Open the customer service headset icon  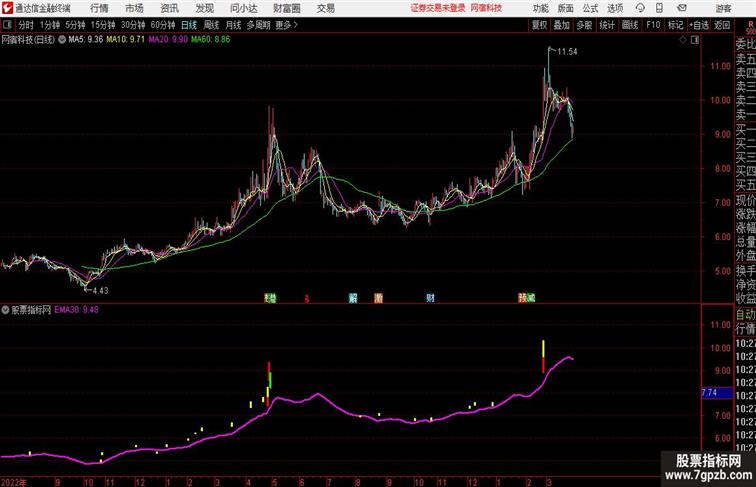[x=640, y=8]
